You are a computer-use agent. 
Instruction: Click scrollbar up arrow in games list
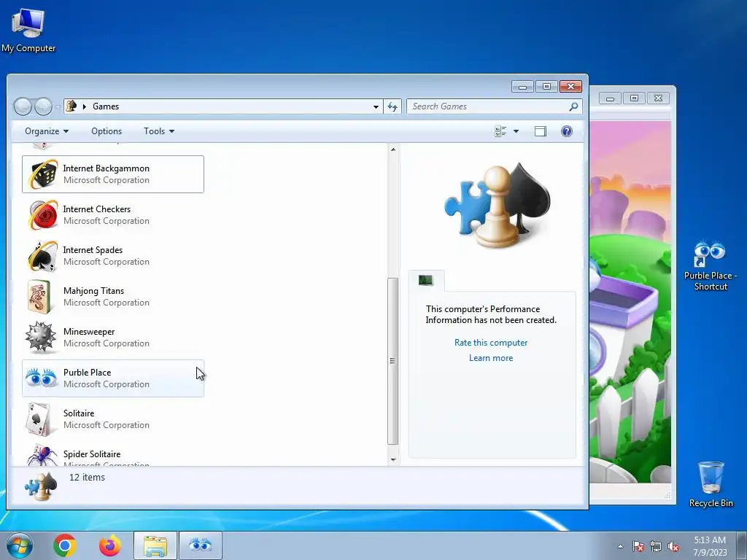(393, 149)
